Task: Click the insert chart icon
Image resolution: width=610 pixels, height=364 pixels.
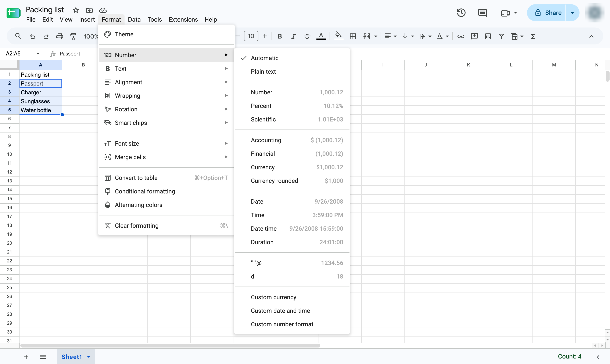Action: pyautogui.click(x=488, y=37)
